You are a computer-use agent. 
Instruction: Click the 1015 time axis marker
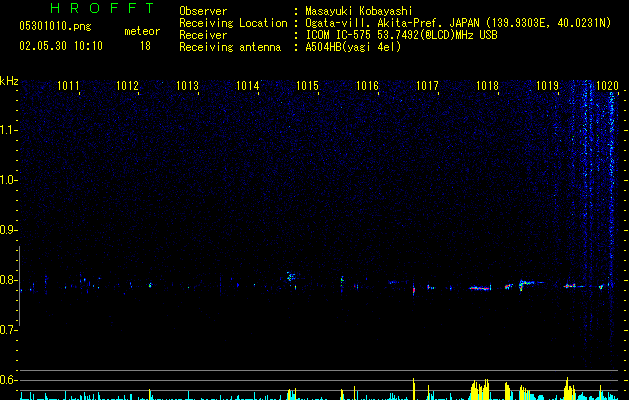307,86
